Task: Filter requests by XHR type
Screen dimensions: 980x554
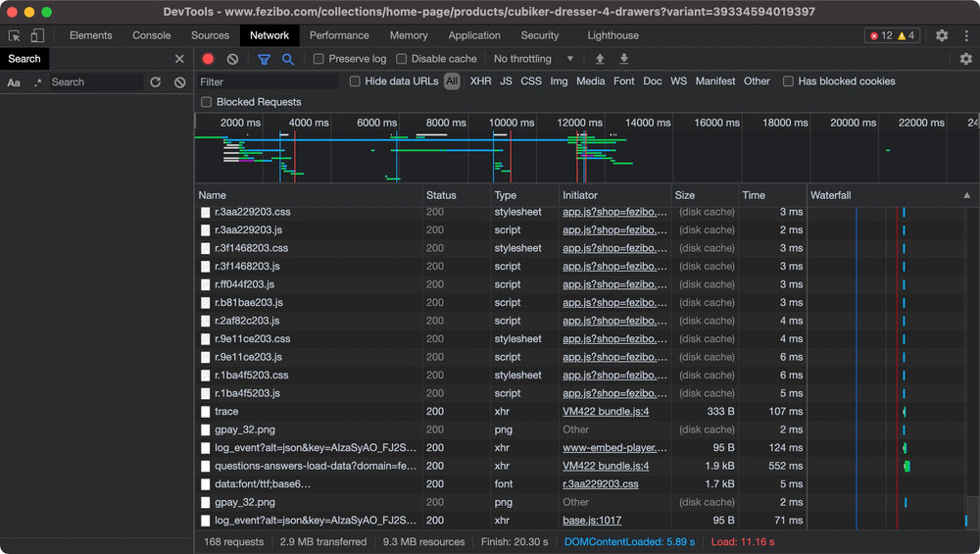Action: tap(480, 81)
